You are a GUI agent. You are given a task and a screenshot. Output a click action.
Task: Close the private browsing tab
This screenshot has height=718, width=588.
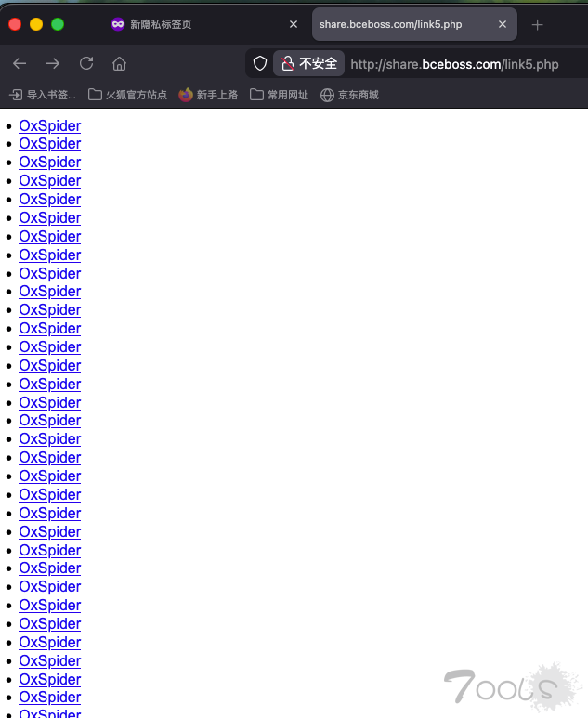[x=294, y=24]
